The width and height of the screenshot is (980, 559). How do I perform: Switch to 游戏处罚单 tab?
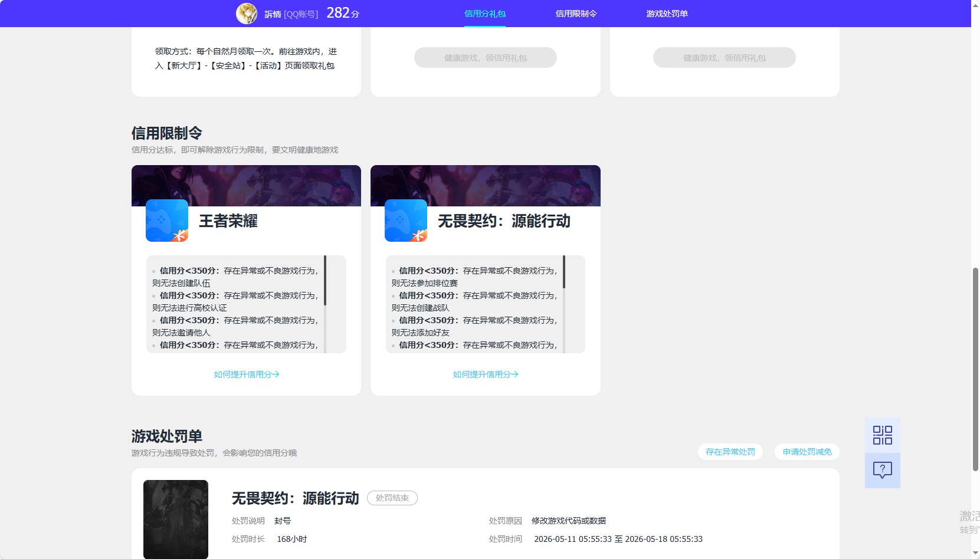pyautogui.click(x=667, y=14)
